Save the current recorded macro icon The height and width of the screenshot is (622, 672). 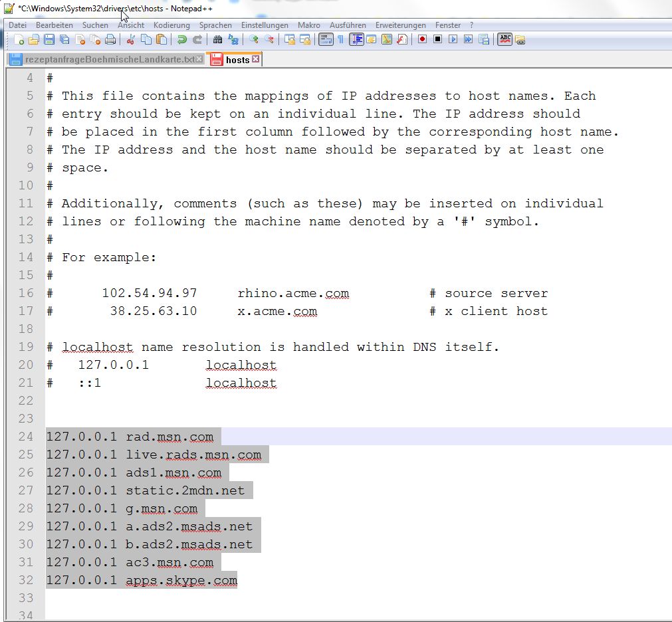pos(484,40)
